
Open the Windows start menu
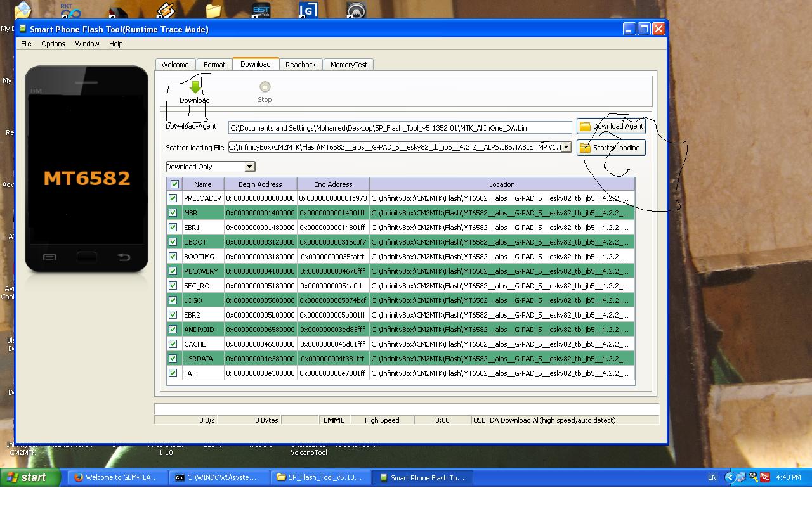tap(30, 477)
